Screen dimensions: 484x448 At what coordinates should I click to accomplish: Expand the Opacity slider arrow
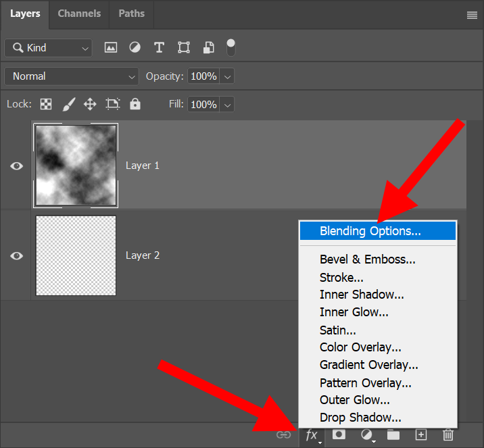pyautogui.click(x=227, y=76)
